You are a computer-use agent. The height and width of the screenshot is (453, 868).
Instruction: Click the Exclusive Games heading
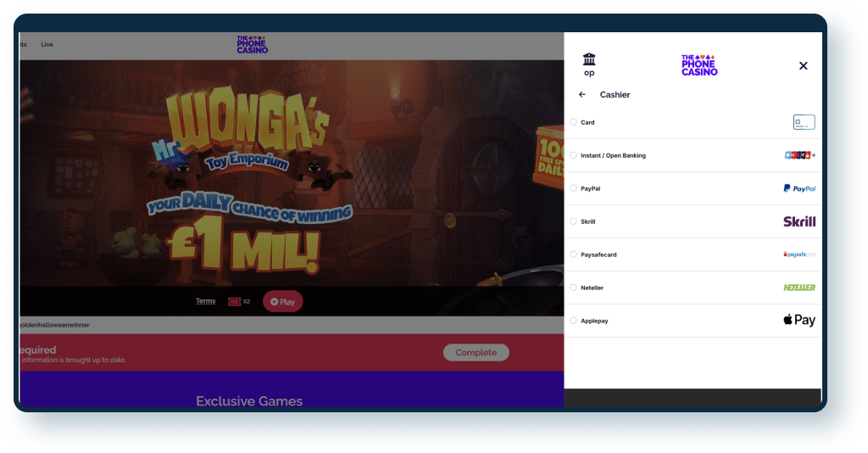pyautogui.click(x=249, y=401)
